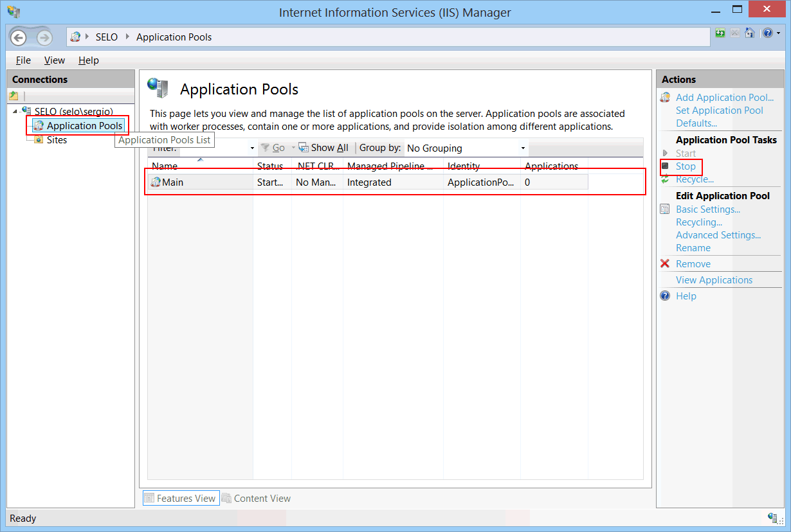Click the View Applications link
Viewport: 791px width, 532px height.
(714, 280)
